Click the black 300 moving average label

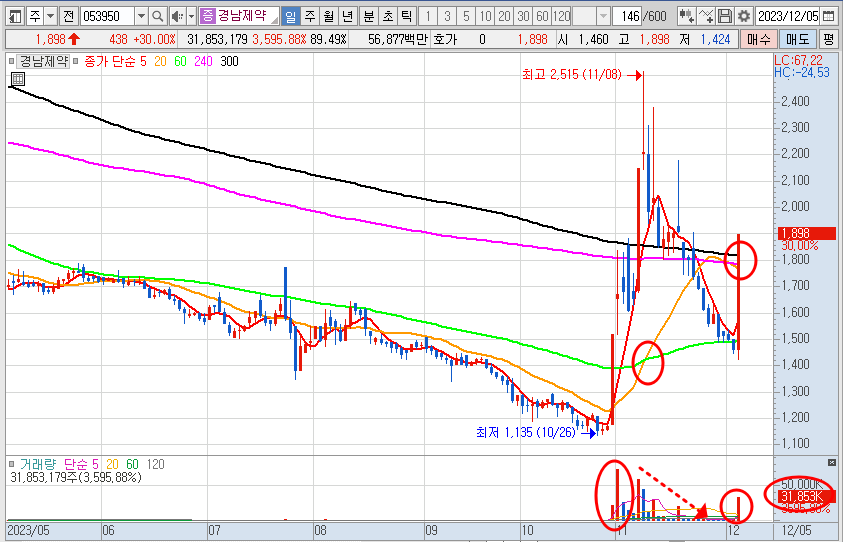pos(229,61)
